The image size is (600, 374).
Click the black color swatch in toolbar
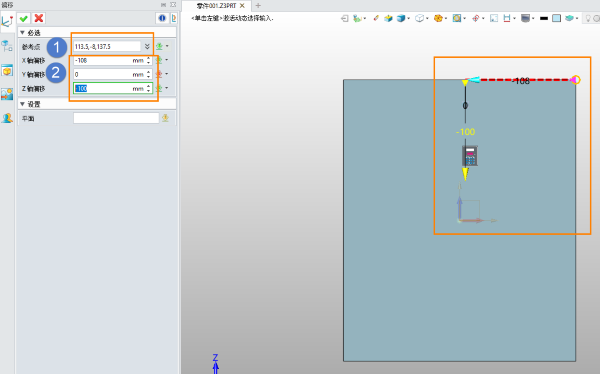(x=543, y=18)
